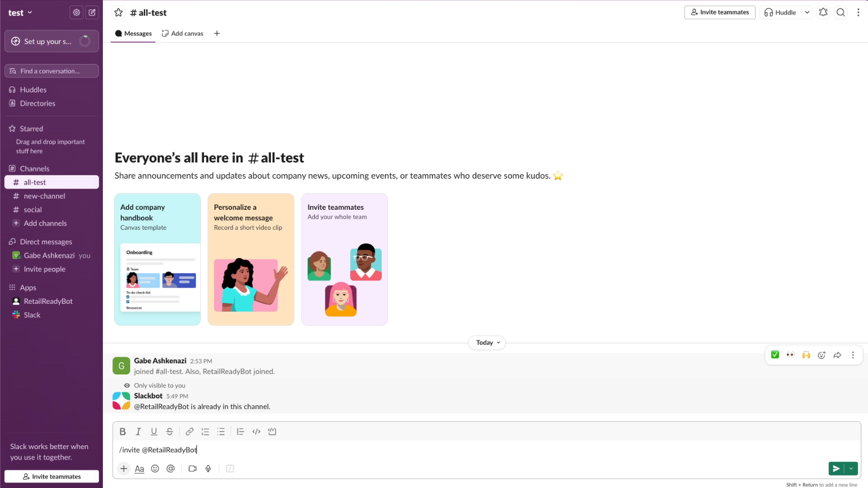The image size is (868, 488).
Task: Toggle italic formatting
Action: (x=139, y=431)
